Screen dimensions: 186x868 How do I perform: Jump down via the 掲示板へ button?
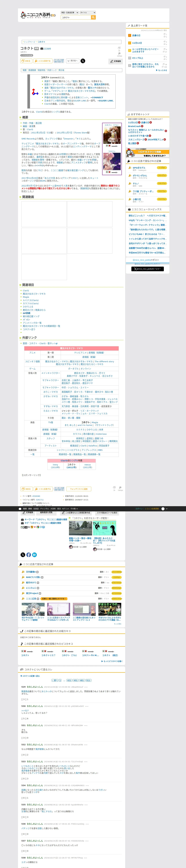pos(73,61)
